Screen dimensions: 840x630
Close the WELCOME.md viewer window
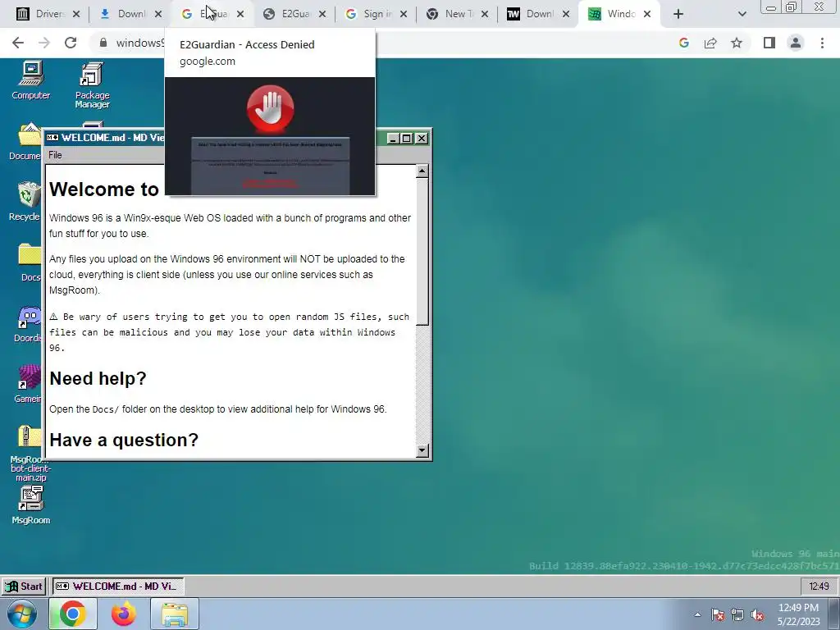pyautogui.click(x=422, y=138)
